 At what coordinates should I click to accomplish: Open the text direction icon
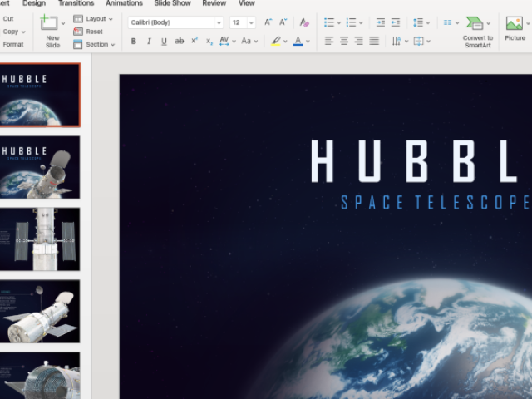point(397,41)
